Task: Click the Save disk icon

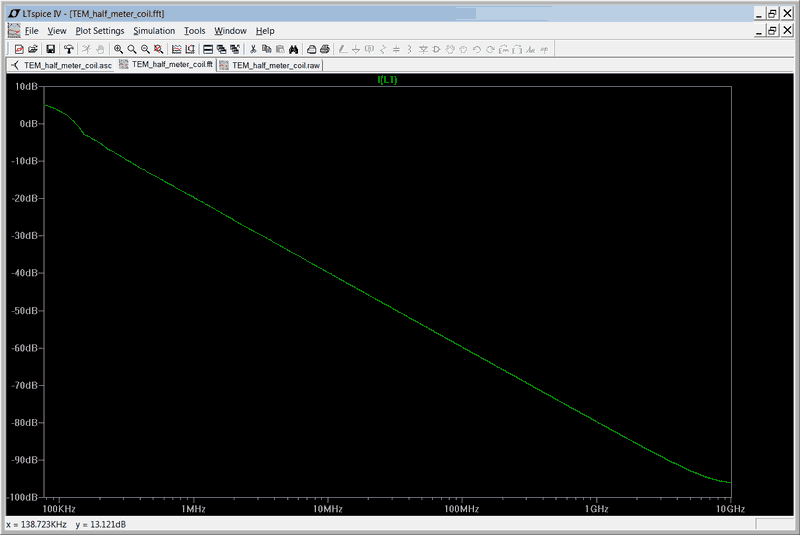Action: (x=50, y=48)
